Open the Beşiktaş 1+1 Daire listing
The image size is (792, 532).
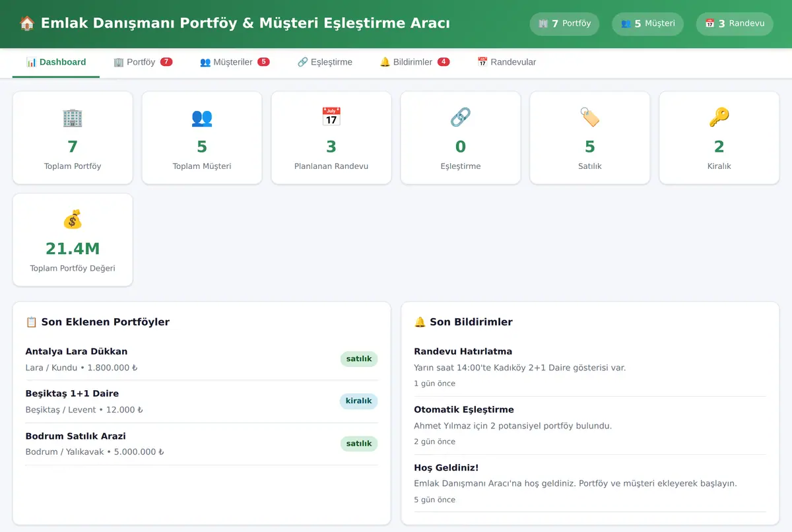click(201, 401)
